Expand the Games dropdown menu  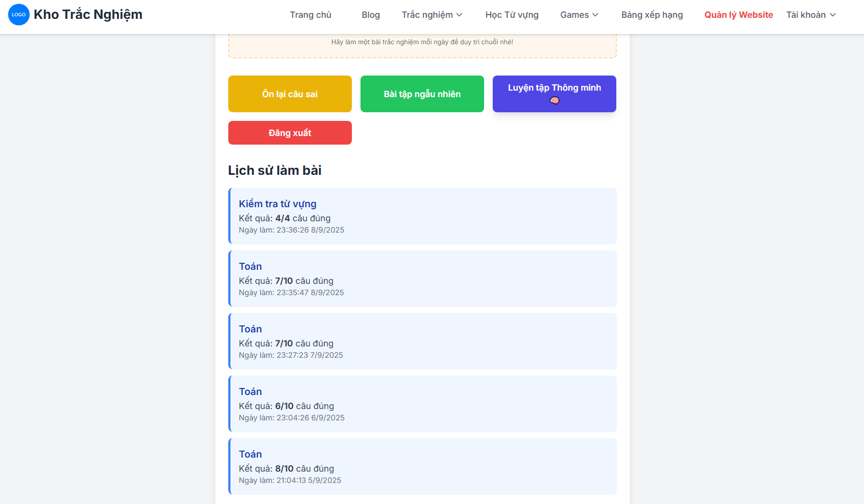pyautogui.click(x=579, y=15)
